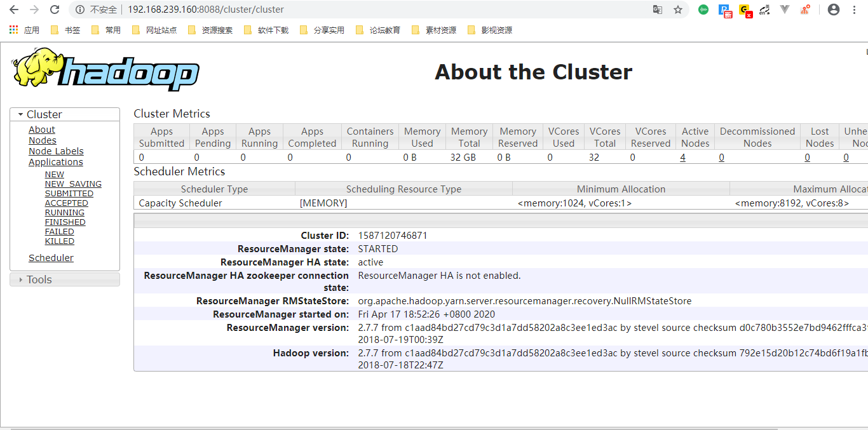Click the site info icon beside 不安全
Viewport: 868px width, 430px height.
(80, 10)
